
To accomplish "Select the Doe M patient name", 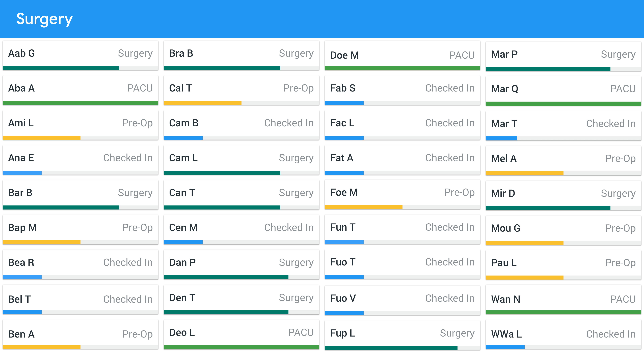I will (344, 55).
